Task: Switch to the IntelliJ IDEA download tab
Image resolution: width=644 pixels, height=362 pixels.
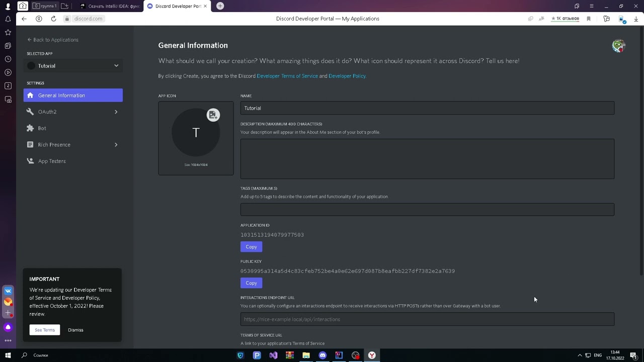Action: [x=110, y=6]
